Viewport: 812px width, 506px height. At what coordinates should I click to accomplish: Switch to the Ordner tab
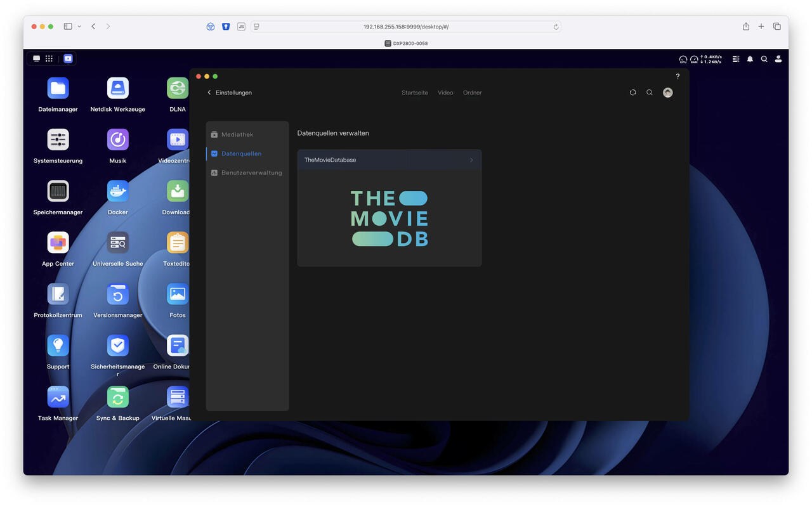pos(472,93)
